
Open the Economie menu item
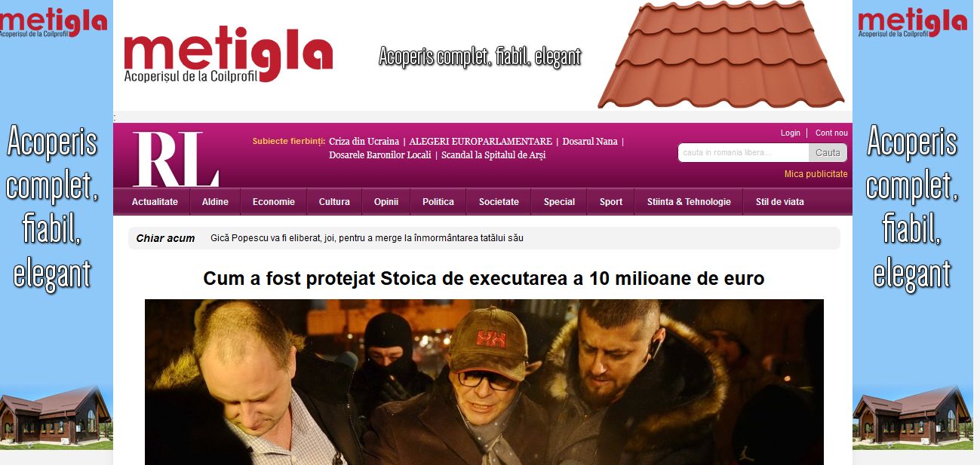[x=274, y=202]
